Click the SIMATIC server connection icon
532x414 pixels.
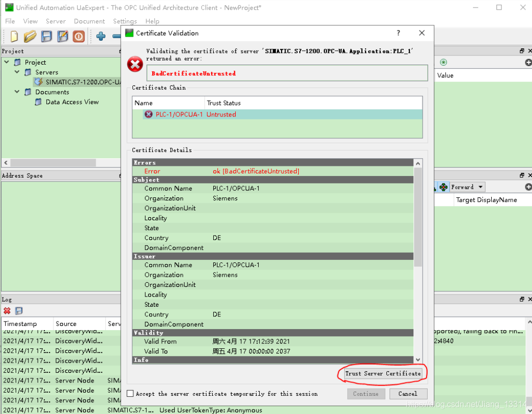(39, 82)
